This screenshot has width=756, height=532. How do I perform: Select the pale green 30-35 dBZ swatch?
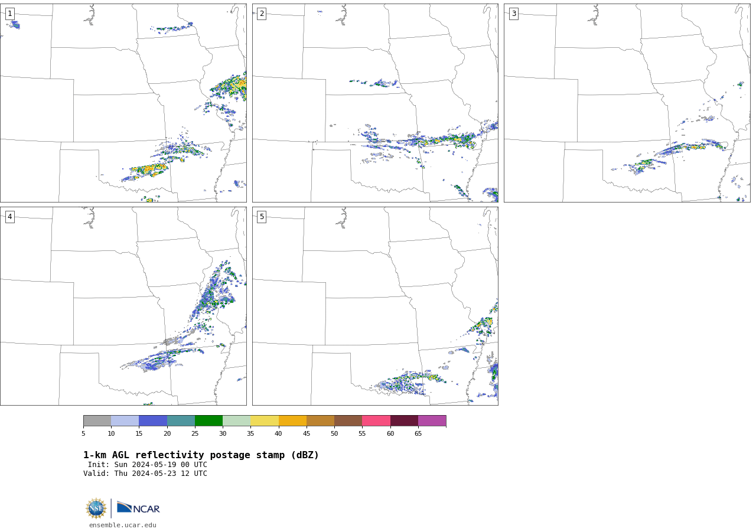click(237, 421)
